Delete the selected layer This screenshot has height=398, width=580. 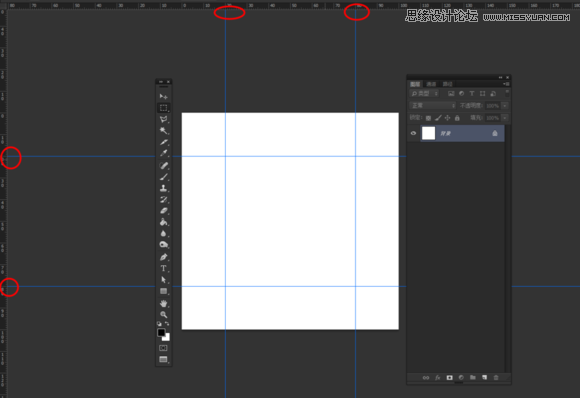pyautogui.click(x=496, y=378)
